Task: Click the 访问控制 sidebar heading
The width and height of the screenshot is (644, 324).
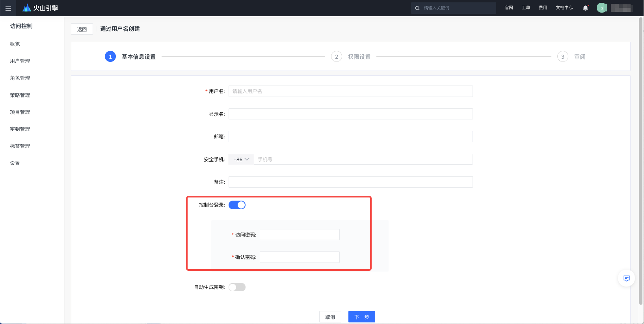Action: tap(21, 26)
